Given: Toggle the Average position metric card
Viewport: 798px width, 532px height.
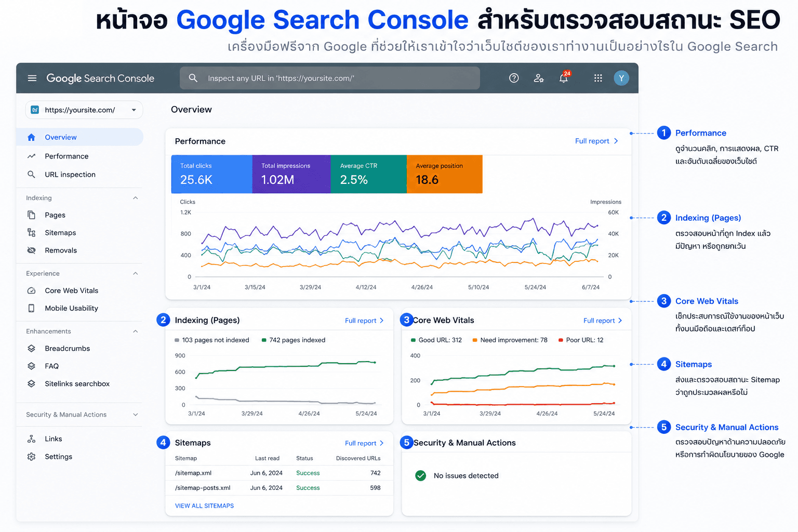Looking at the screenshot, I should [445, 174].
